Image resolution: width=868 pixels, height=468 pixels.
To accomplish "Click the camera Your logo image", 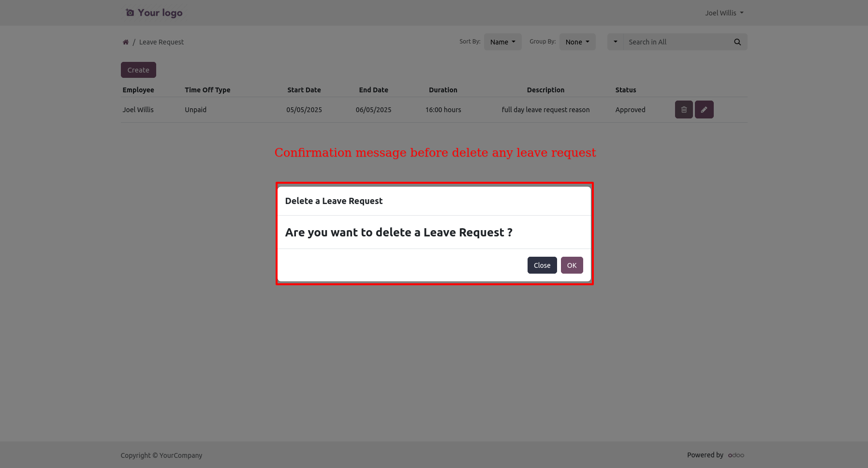I will tap(154, 13).
